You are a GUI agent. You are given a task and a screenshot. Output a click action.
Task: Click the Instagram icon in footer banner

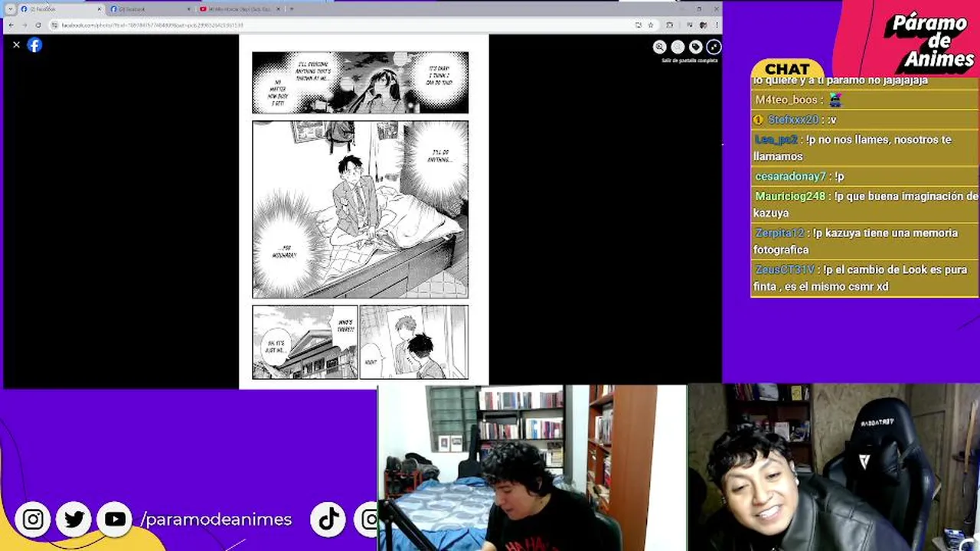coord(33,520)
